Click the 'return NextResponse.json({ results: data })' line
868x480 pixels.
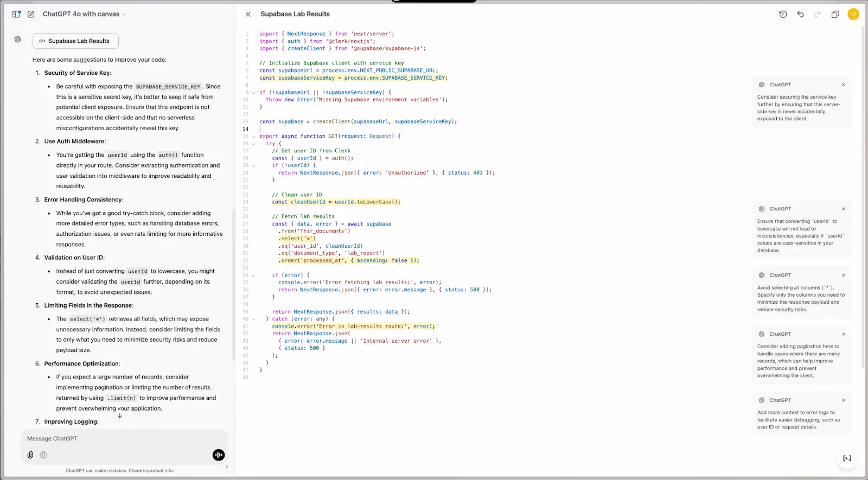tap(341, 312)
